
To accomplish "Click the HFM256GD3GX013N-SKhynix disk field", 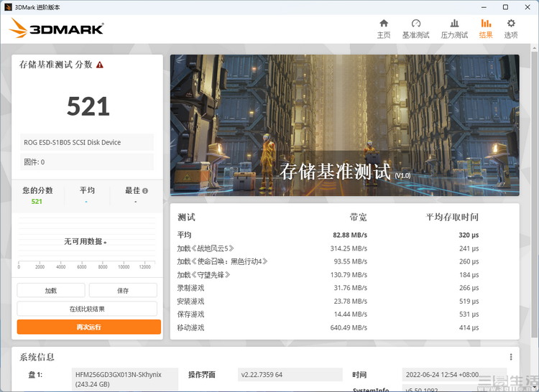I will point(125,379).
